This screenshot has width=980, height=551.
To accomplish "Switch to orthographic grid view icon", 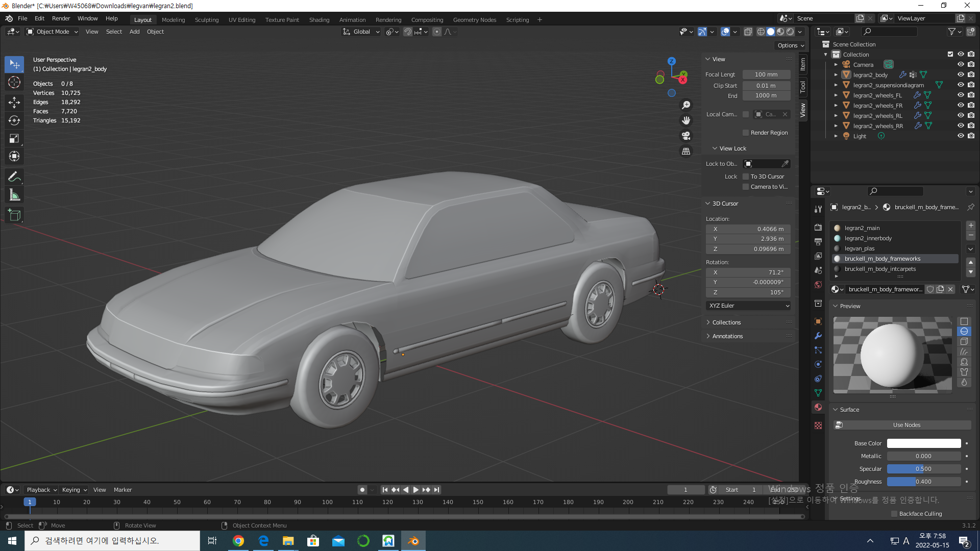I will (x=686, y=152).
